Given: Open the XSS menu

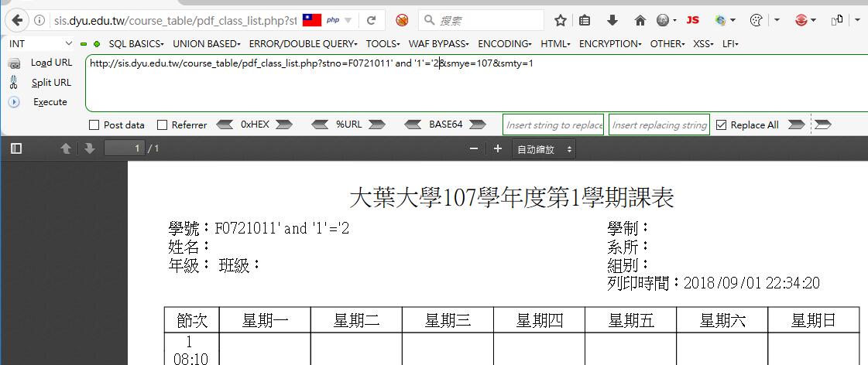Looking at the screenshot, I should [x=704, y=43].
